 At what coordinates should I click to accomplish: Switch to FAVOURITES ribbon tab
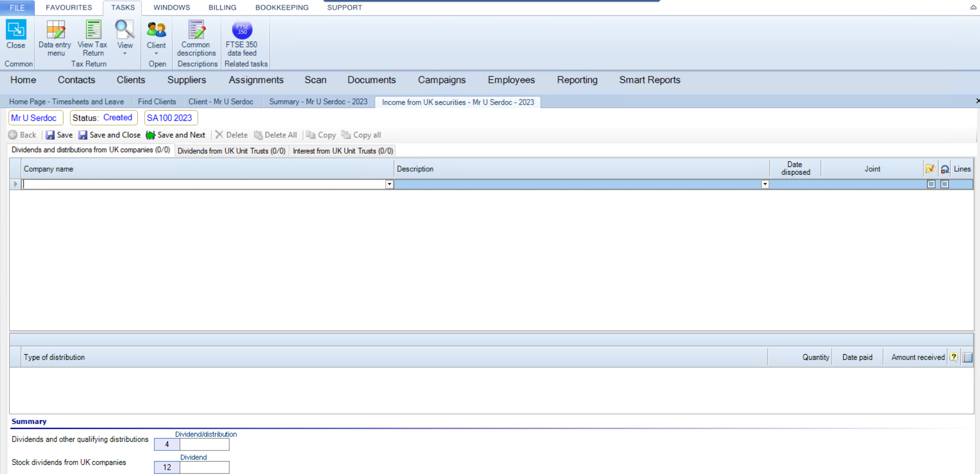point(69,8)
